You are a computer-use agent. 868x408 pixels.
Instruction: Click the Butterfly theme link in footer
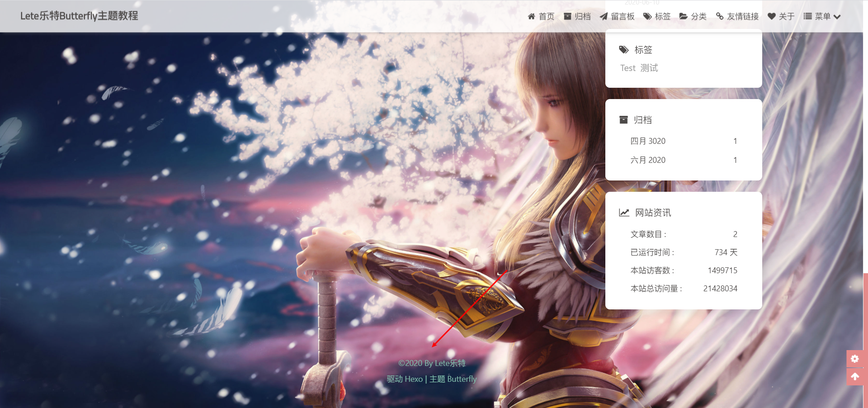tap(462, 379)
